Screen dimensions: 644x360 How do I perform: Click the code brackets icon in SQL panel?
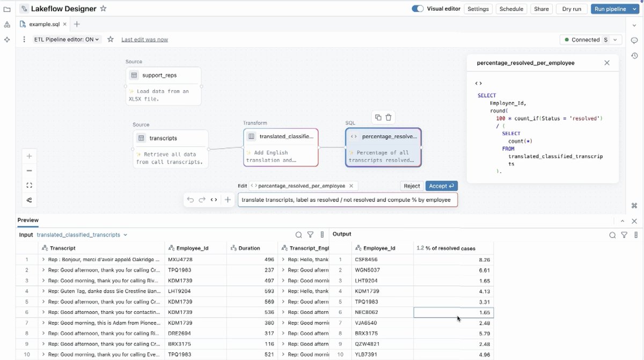tap(479, 83)
